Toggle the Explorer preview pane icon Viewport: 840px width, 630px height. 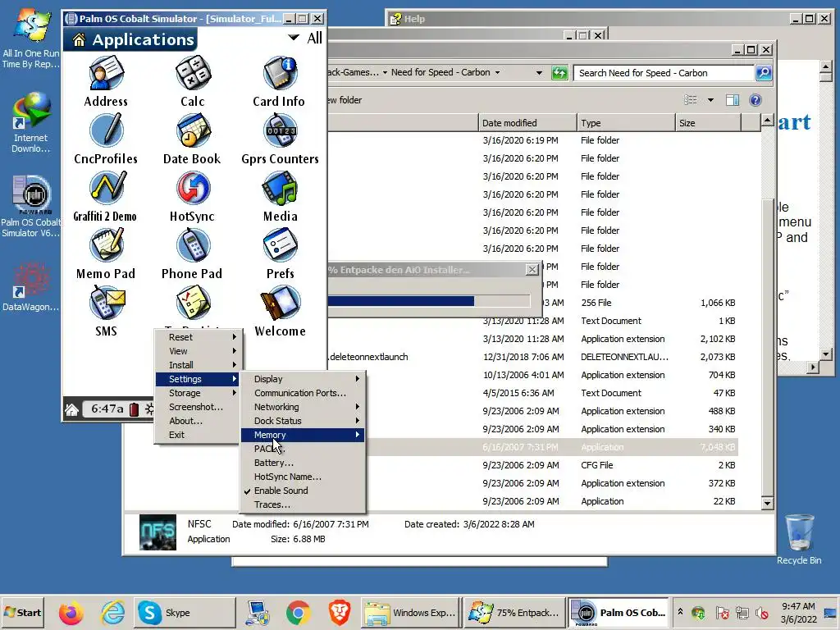[x=733, y=100]
